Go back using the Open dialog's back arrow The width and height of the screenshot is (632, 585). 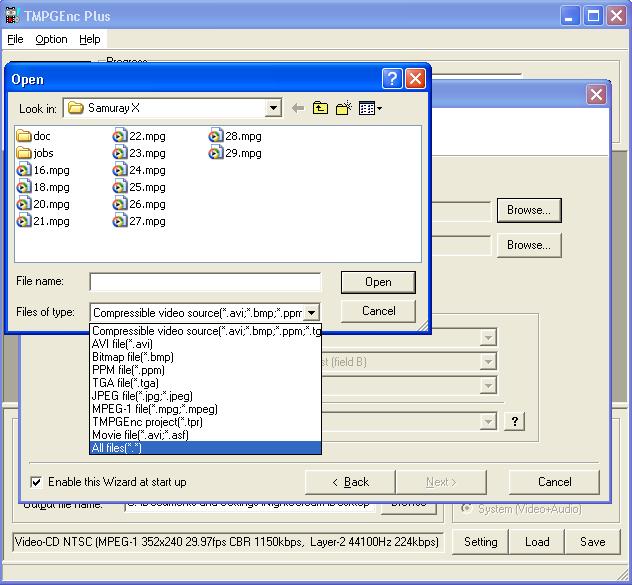pos(298,108)
